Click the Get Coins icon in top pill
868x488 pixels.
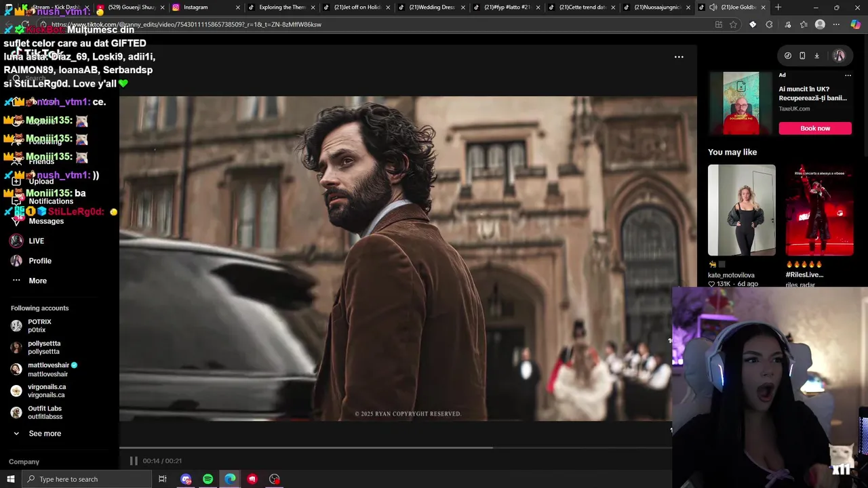click(x=788, y=56)
